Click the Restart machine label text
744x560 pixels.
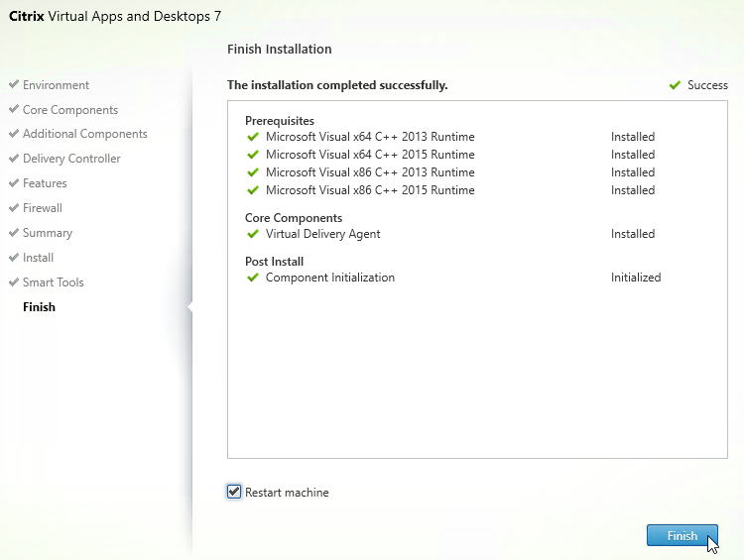(x=287, y=493)
